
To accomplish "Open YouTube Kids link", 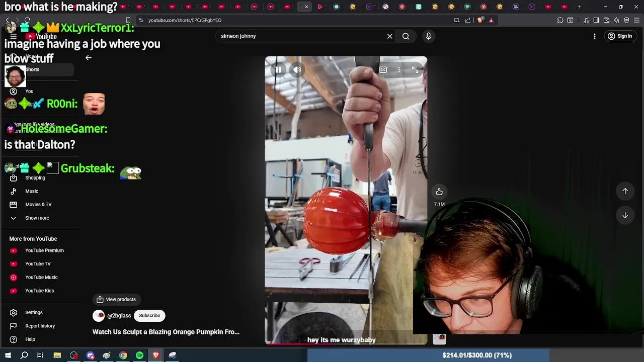I will click(40, 291).
